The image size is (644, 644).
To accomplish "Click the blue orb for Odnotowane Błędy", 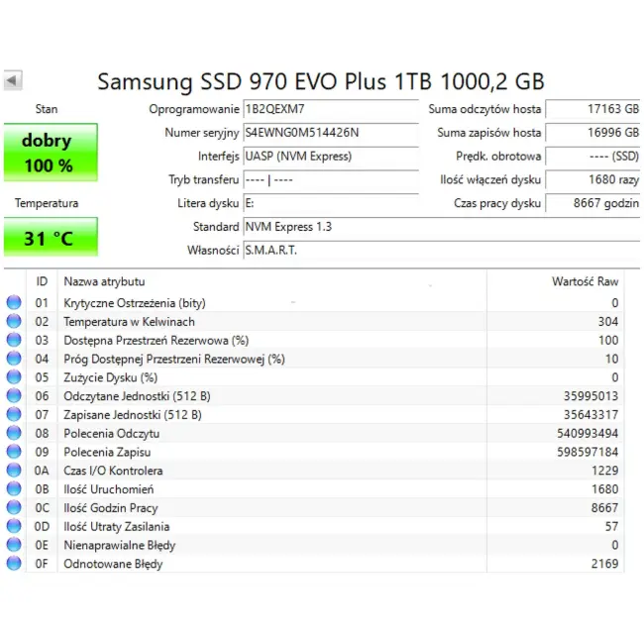I will [14, 564].
